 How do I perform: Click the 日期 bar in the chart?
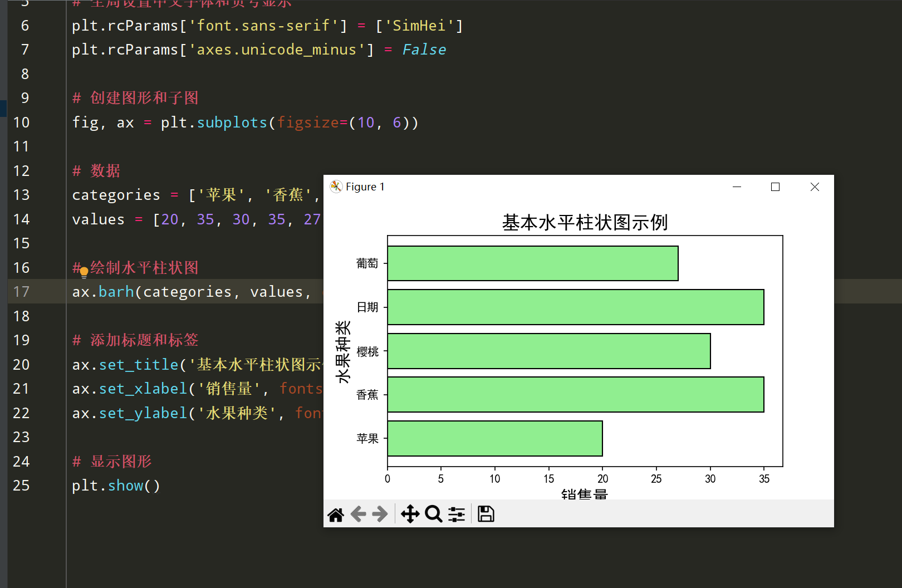(x=576, y=307)
